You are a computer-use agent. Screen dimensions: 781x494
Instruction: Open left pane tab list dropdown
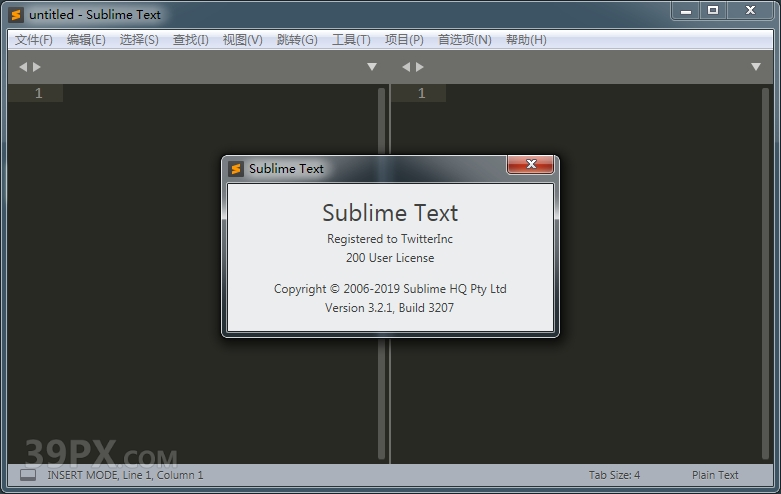pyautogui.click(x=372, y=67)
